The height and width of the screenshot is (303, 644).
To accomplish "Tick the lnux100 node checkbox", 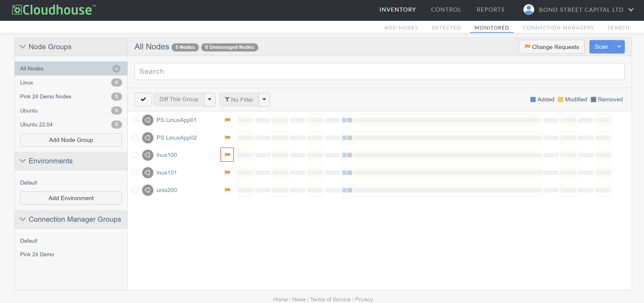I will 135,155.
